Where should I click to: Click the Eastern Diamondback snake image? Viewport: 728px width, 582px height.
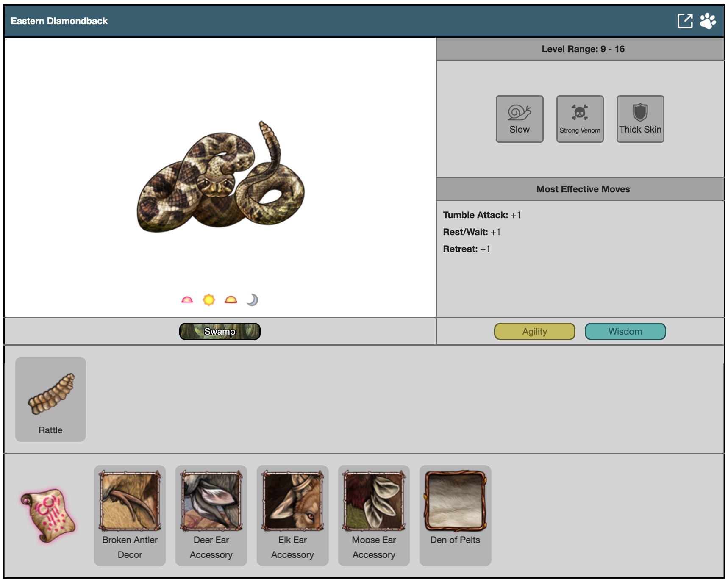click(220, 178)
